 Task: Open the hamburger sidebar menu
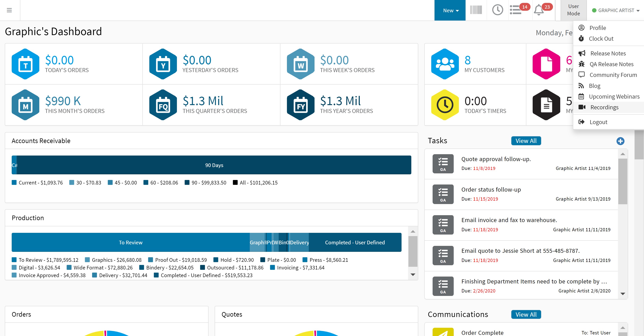pos(9,10)
